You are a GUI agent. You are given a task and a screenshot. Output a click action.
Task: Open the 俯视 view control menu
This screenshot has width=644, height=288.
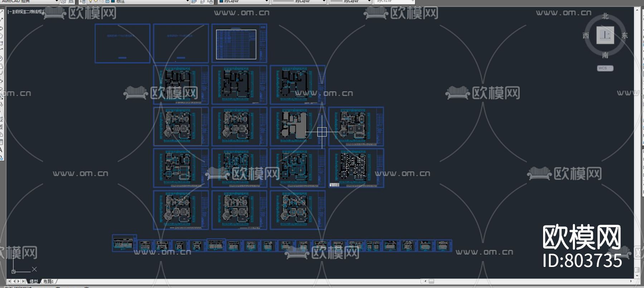point(19,12)
